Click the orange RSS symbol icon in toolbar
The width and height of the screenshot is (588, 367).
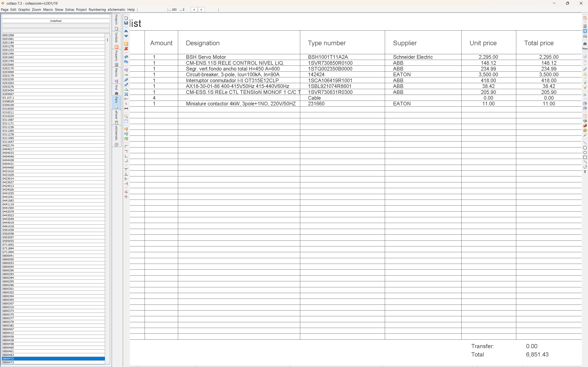pyautogui.click(x=126, y=44)
